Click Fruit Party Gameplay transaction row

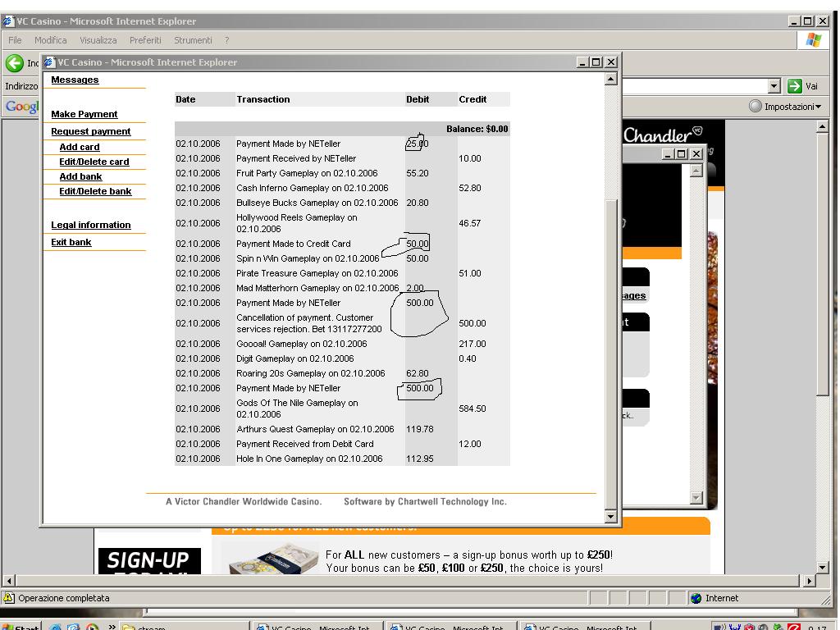point(342,173)
